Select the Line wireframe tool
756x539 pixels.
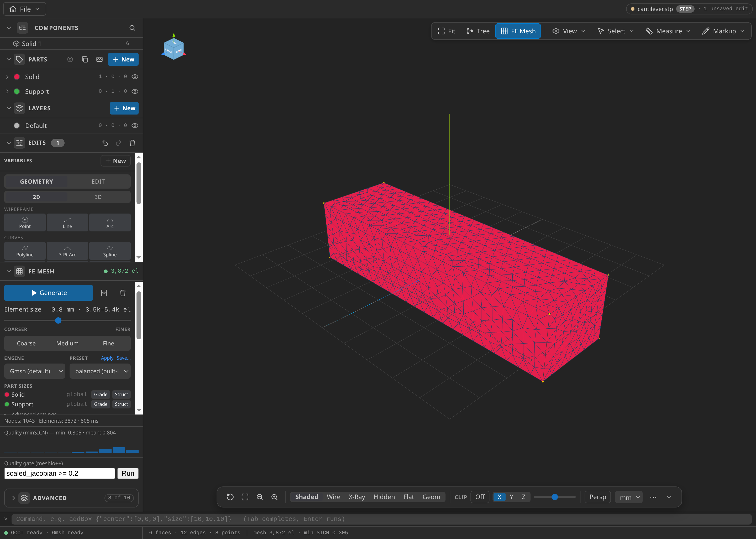pyautogui.click(x=67, y=222)
